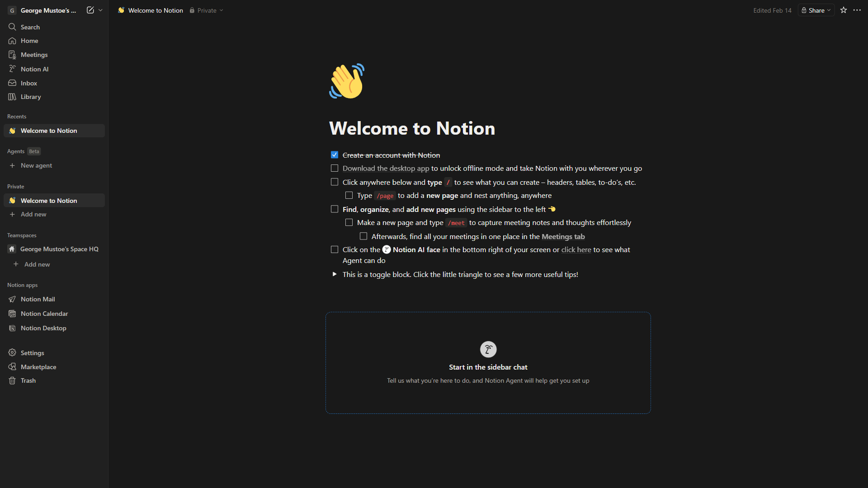Check Find, organize, and add new pages
The height and width of the screenshot is (488, 868).
click(335, 209)
